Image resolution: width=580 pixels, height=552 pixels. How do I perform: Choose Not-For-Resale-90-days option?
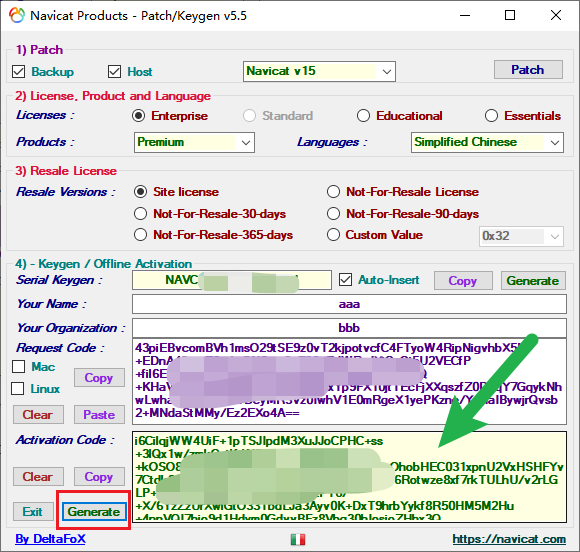click(x=333, y=213)
